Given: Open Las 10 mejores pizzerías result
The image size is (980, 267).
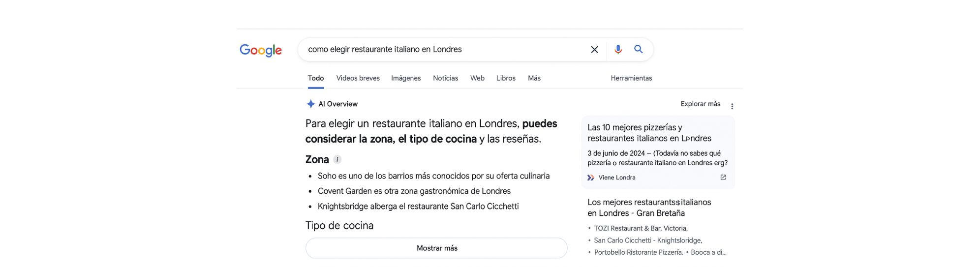Looking at the screenshot, I should 649,133.
